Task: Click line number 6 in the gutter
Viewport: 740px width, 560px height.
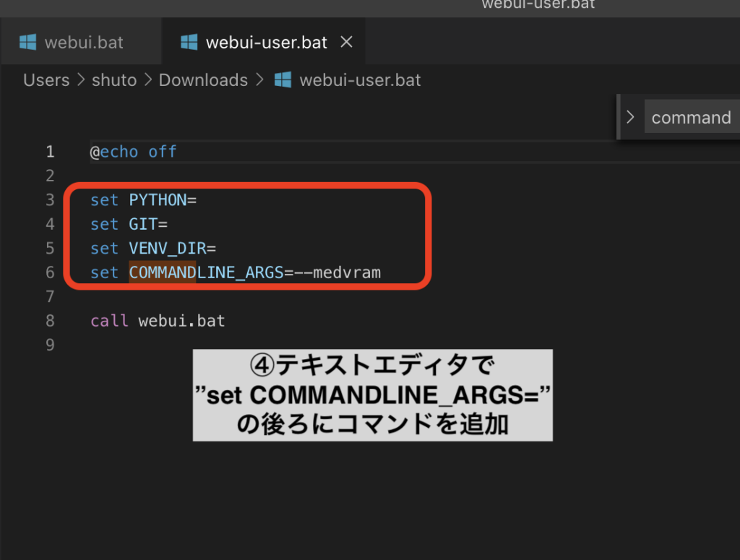Action: coord(50,272)
